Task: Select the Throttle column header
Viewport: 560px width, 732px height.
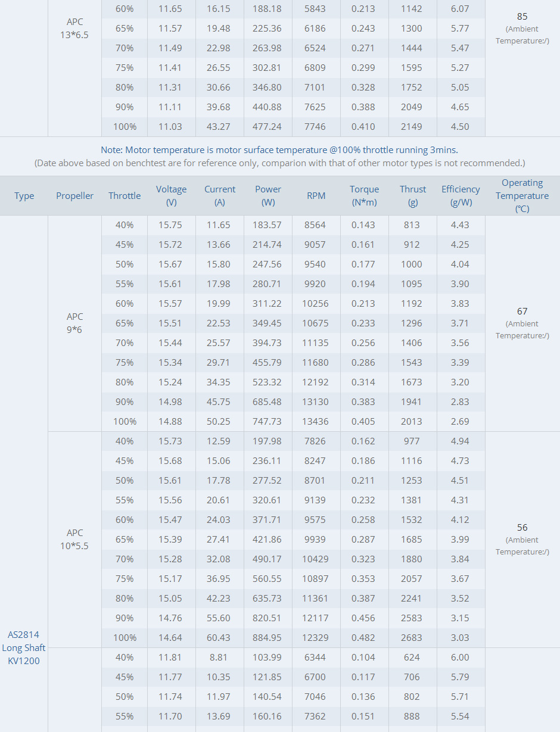Action: click(125, 196)
